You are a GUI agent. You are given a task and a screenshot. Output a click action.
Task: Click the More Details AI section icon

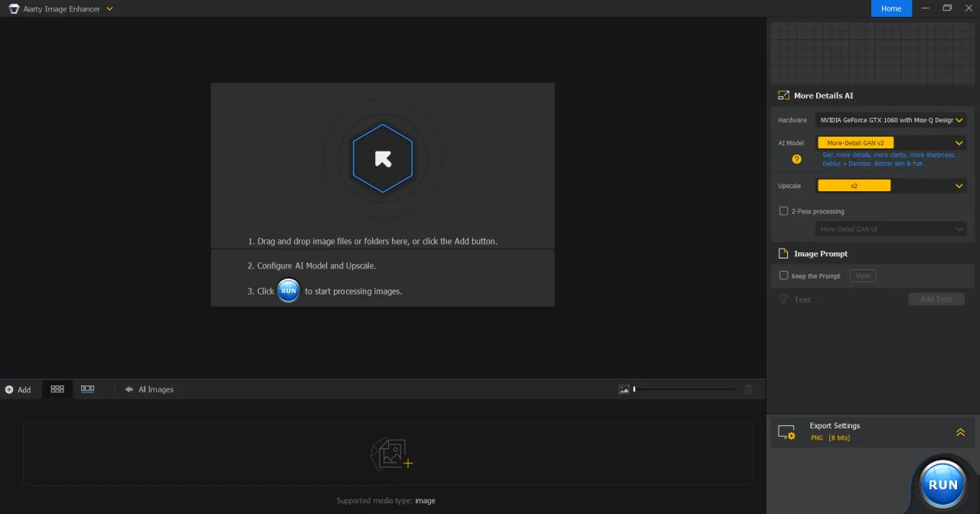[783, 96]
